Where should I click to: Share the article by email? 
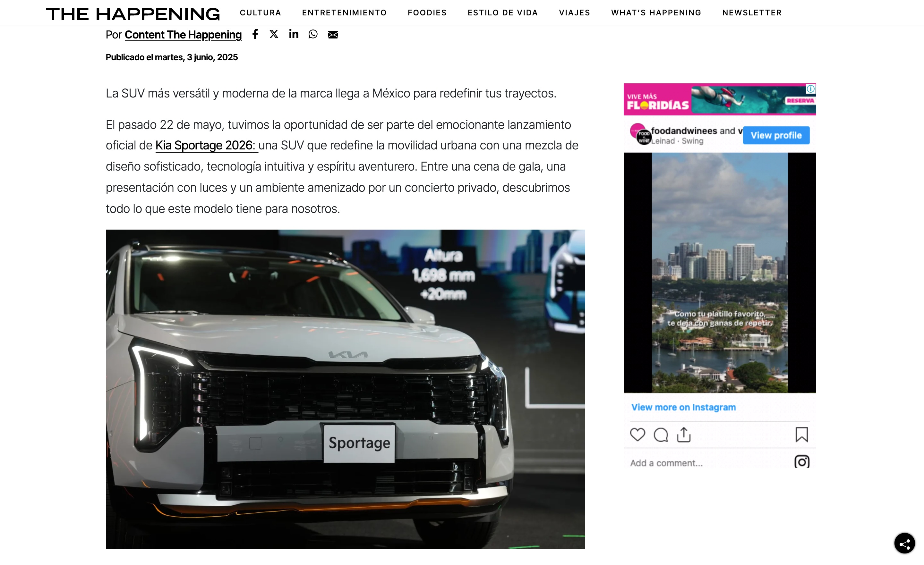[x=333, y=35]
